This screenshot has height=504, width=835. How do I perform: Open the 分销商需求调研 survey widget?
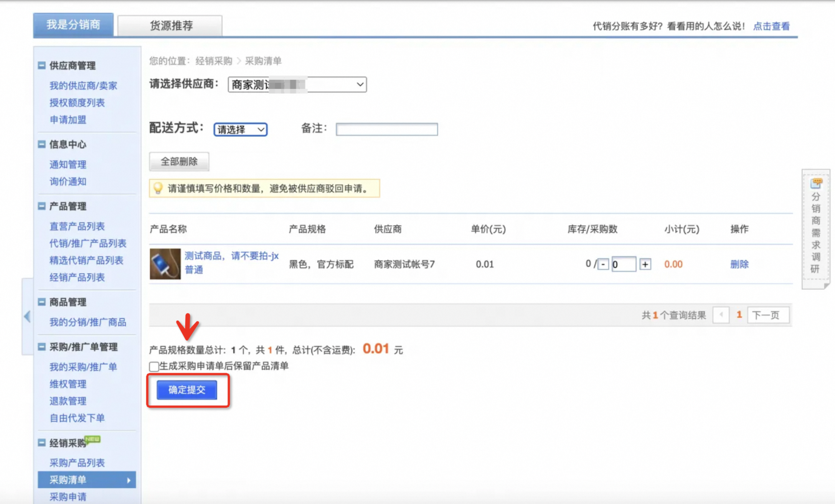815,229
